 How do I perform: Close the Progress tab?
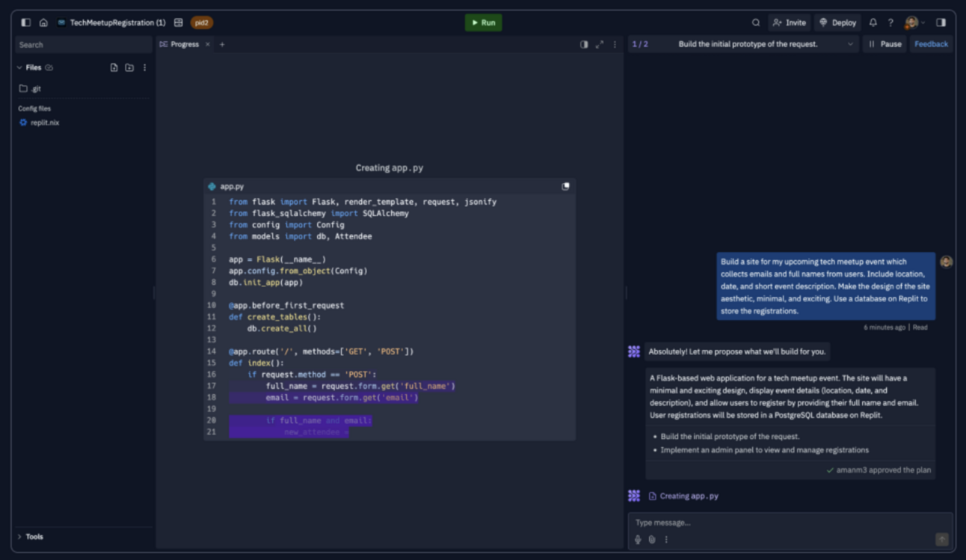(208, 45)
